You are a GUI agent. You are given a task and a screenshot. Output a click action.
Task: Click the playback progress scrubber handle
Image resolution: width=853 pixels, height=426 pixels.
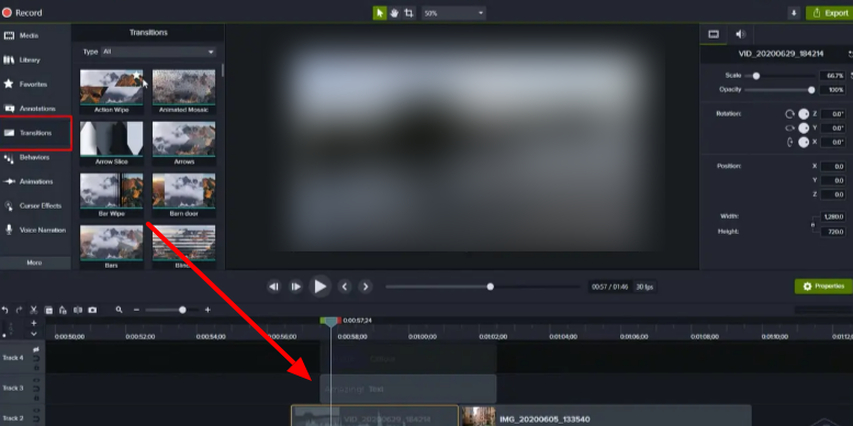point(490,287)
